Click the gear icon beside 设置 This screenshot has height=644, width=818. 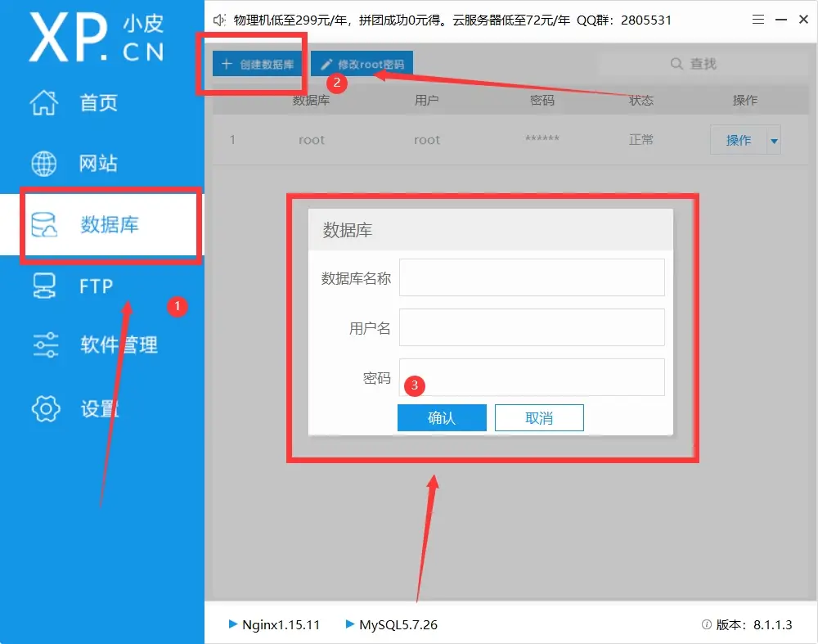(x=45, y=408)
